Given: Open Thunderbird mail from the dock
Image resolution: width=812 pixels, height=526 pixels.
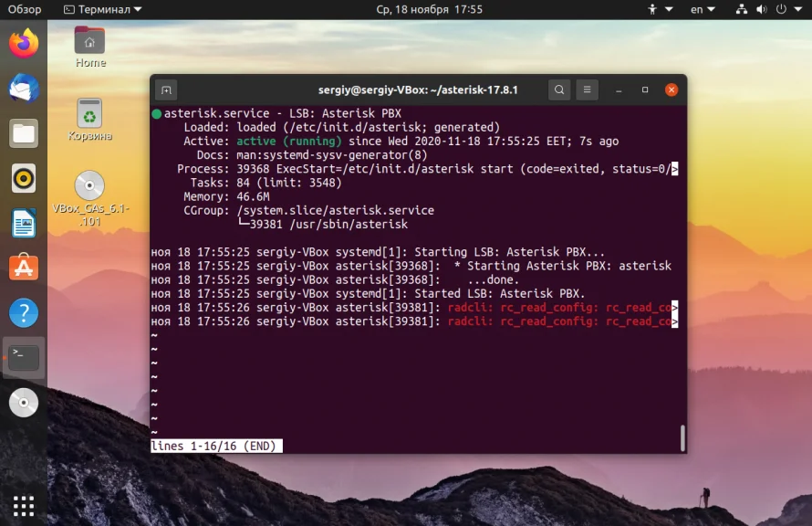Looking at the screenshot, I should pyautogui.click(x=24, y=89).
